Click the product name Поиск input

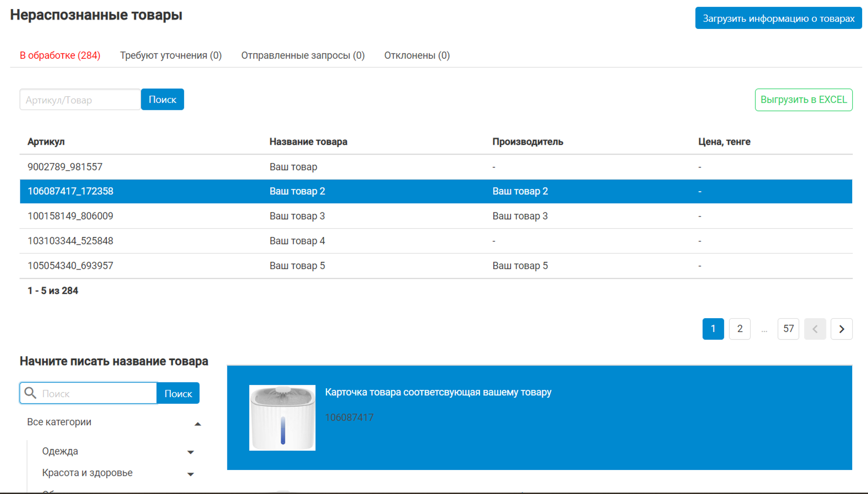[x=97, y=393]
